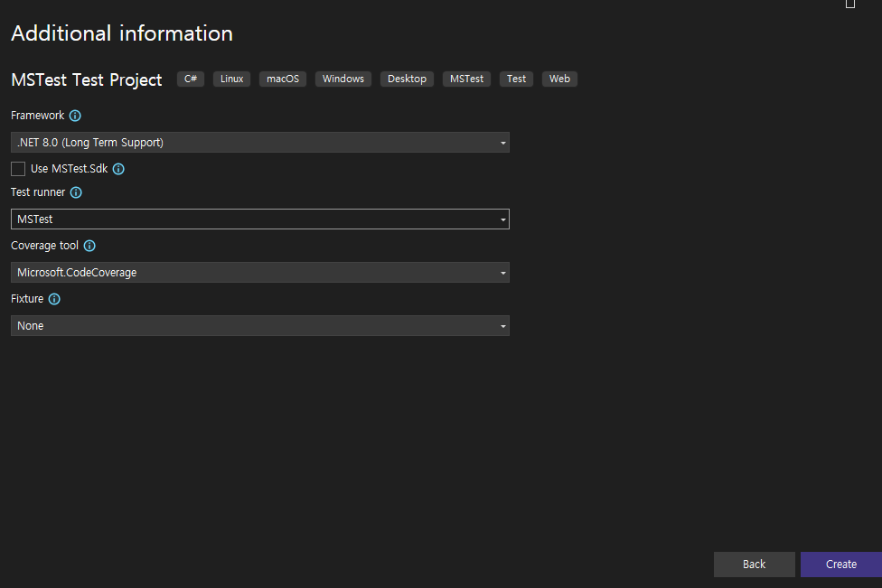The image size is (882, 588).
Task: Click the Fixture info icon
Action: (54, 299)
